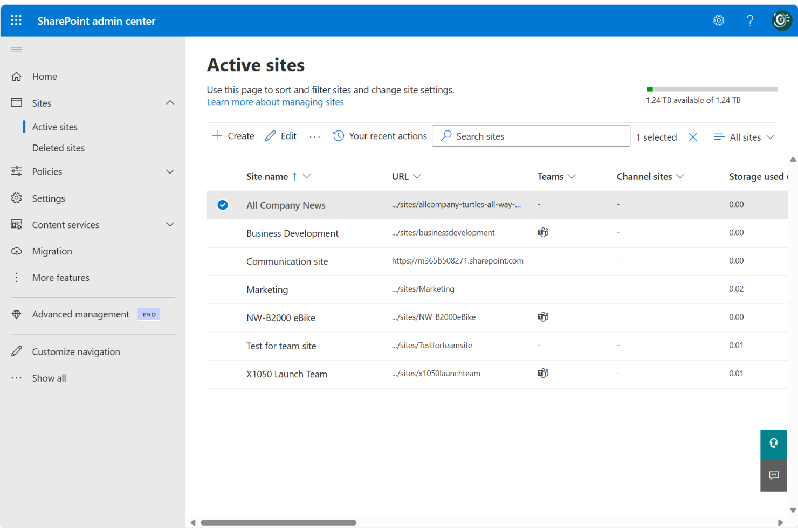Click the Teams icon for Business Development
Screen dimensions: 798x532
click(x=542, y=232)
